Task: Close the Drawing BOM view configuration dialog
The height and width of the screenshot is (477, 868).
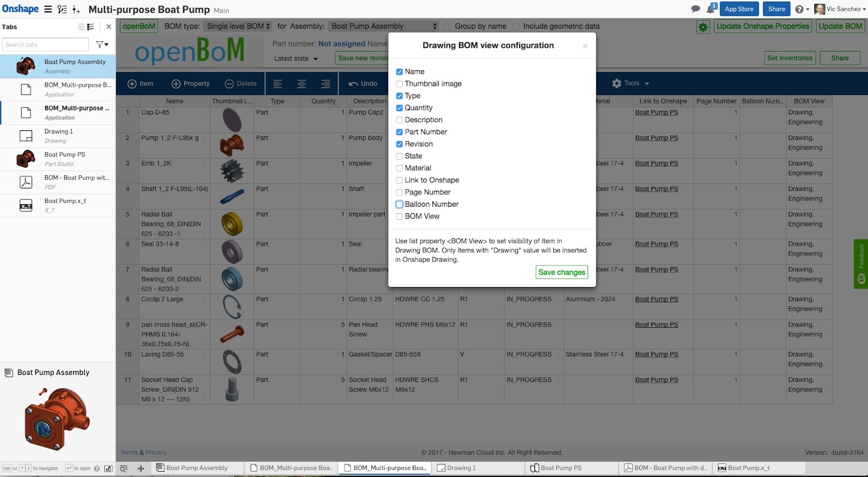Action: 585,46
